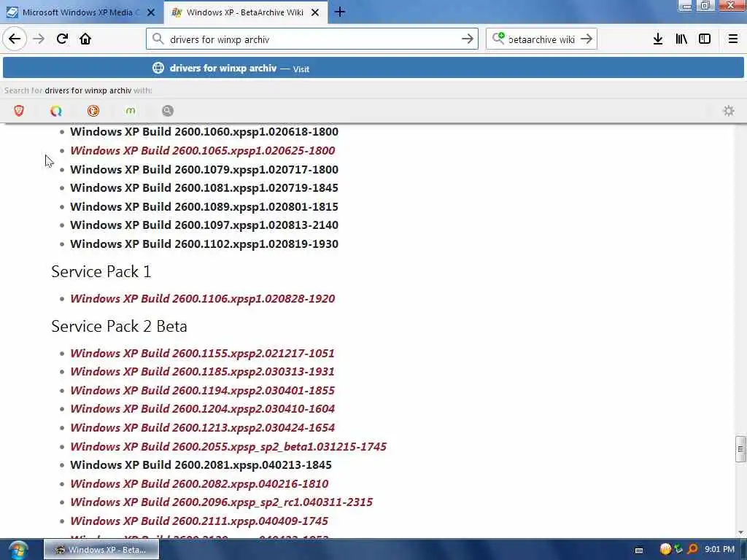Click the on-screen keyboard tray icon
747x560 pixels.
639,551
